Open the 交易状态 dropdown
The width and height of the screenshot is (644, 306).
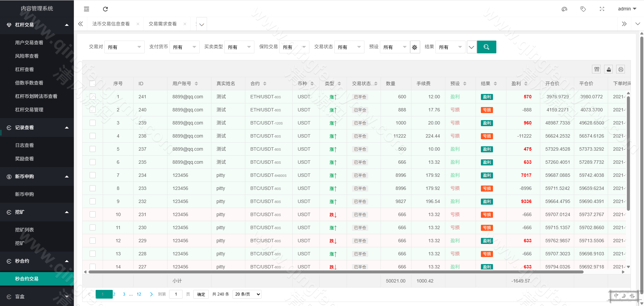click(x=349, y=47)
